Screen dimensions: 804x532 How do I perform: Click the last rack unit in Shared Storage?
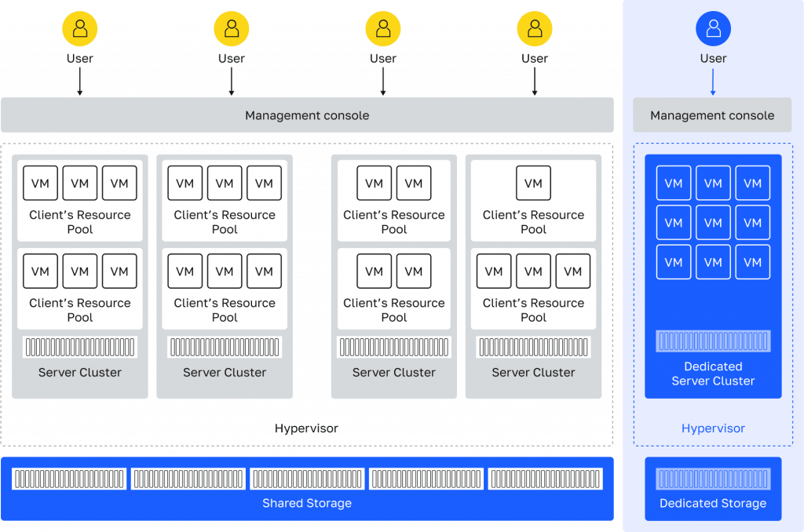[x=545, y=479]
